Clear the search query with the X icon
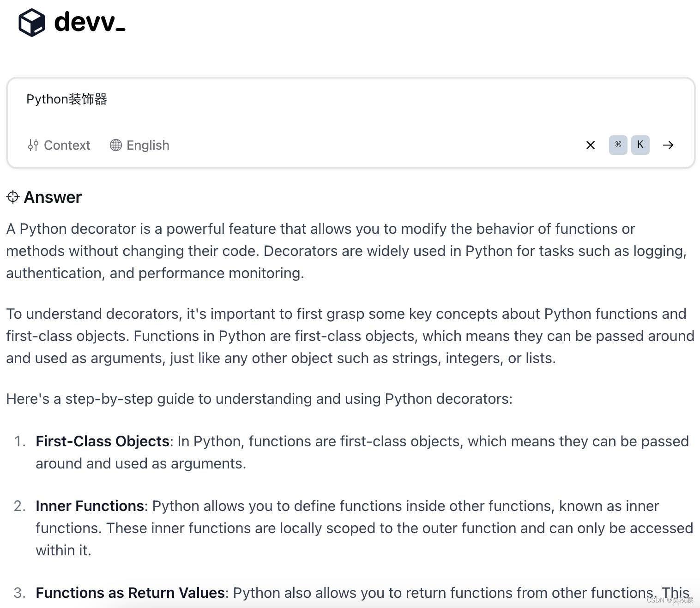The width and height of the screenshot is (700, 608). pyautogui.click(x=590, y=145)
